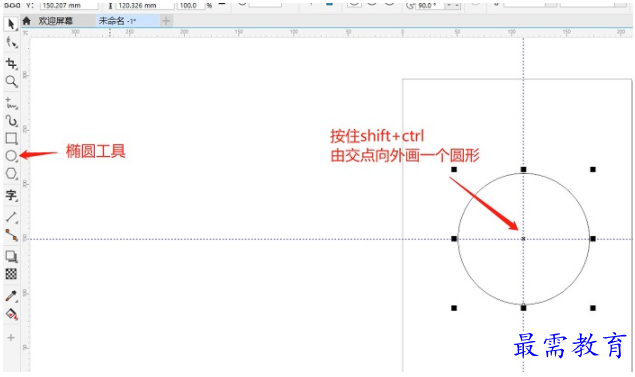This screenshot has height=377, width=635.
Task: Open the toolbox Quick Customize plus
Action: (x=11, y=337)
